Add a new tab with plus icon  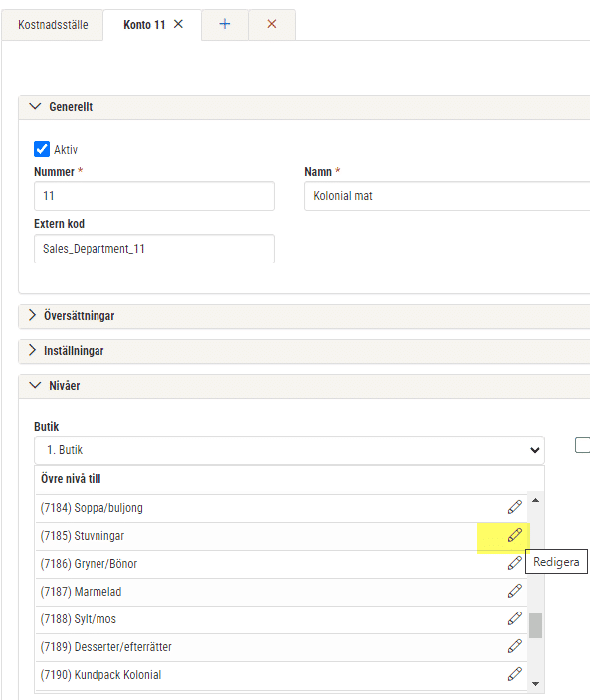[x=225, y=24]
